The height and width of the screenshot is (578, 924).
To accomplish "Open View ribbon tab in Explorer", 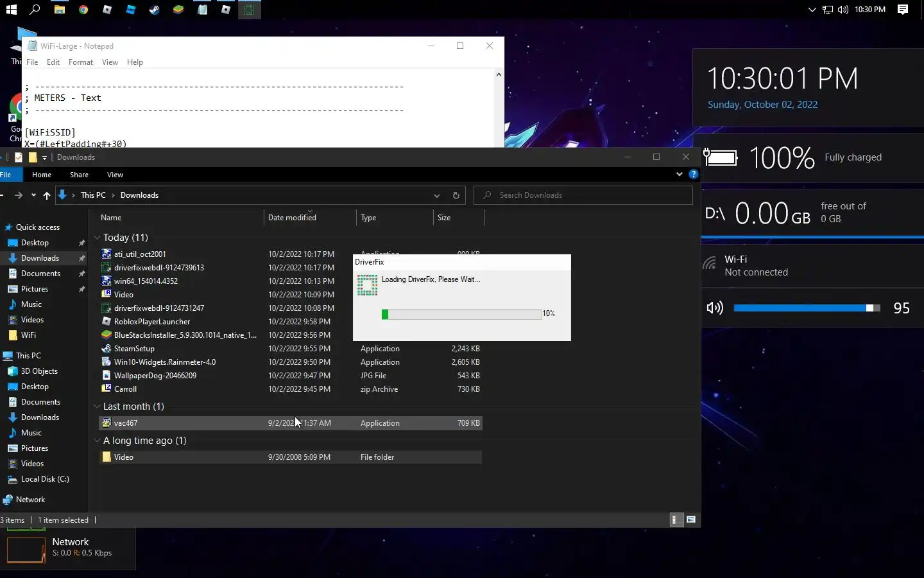I will [x=115, y=175].
